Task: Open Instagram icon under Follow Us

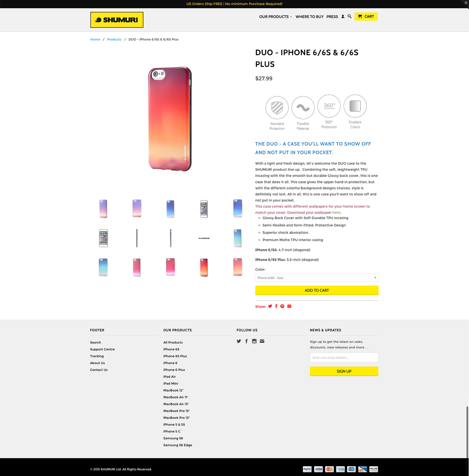Action: (254, 341)
